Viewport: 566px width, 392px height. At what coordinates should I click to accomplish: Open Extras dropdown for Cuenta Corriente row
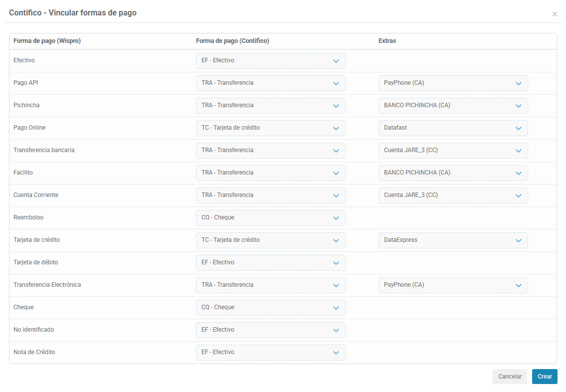453,196
